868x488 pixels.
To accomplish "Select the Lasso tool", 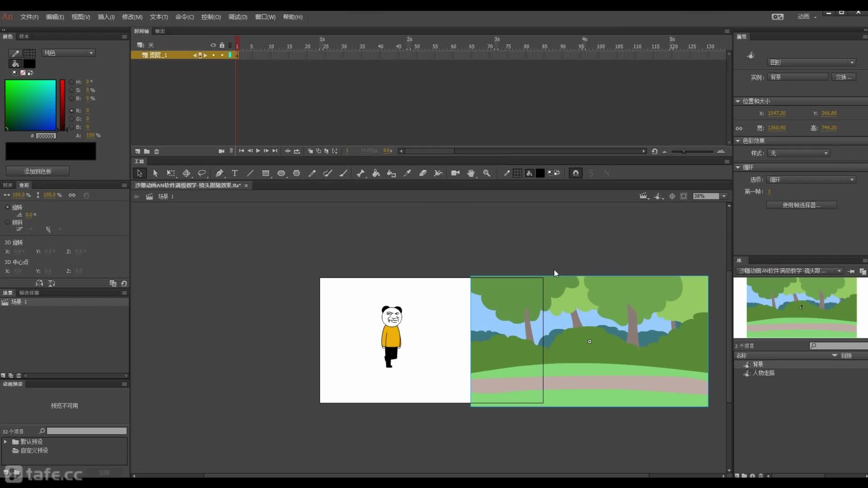I will pos(202,174).
